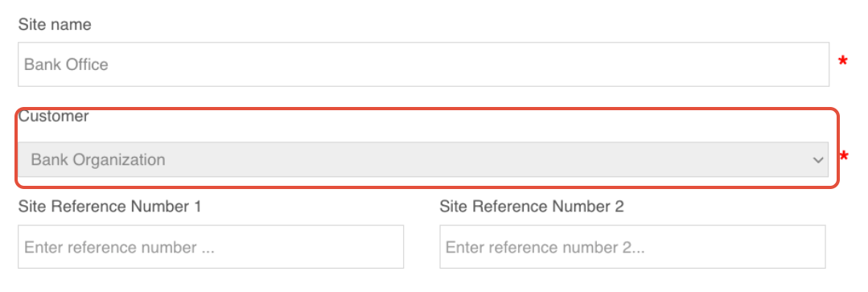Click the Site name text field
The width and height of the screenshot is (868, 292).
[423, 64]
